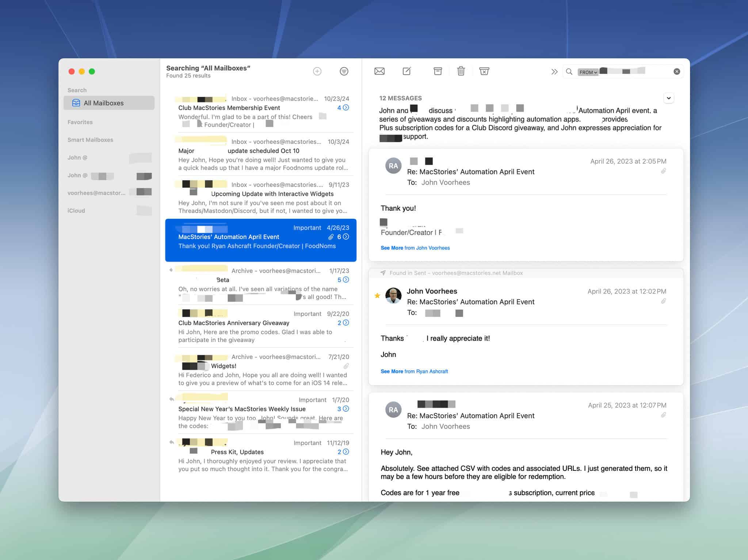Click reply arrow icon on Press Kit message
The image size is (748, 560).
coord(171,442)
